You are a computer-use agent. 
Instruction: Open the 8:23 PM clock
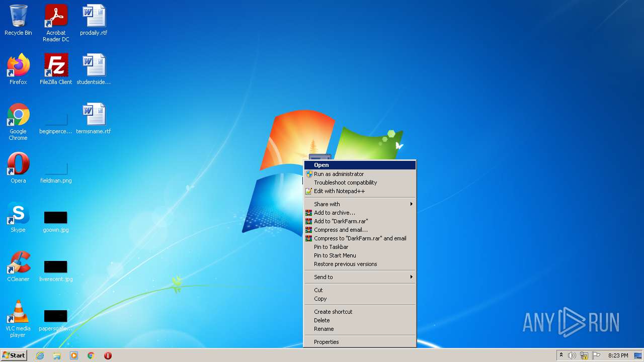point(618,355)
